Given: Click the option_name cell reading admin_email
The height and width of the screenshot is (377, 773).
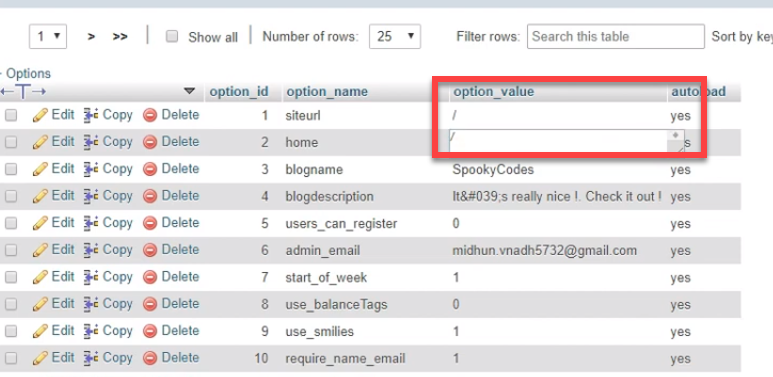Looking at the screenshot, I should point(322,250).
